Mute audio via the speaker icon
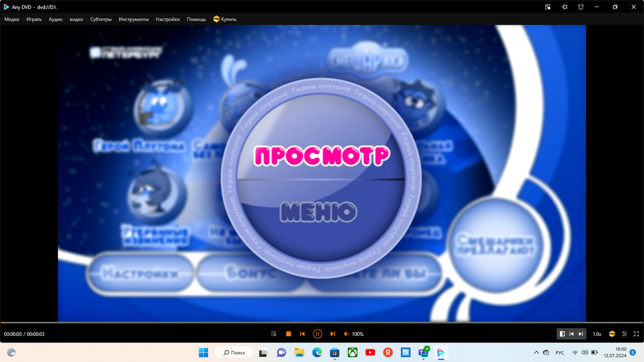Image resolution: width=644 pixels, height=362 pixels. [x=346, y=333]
